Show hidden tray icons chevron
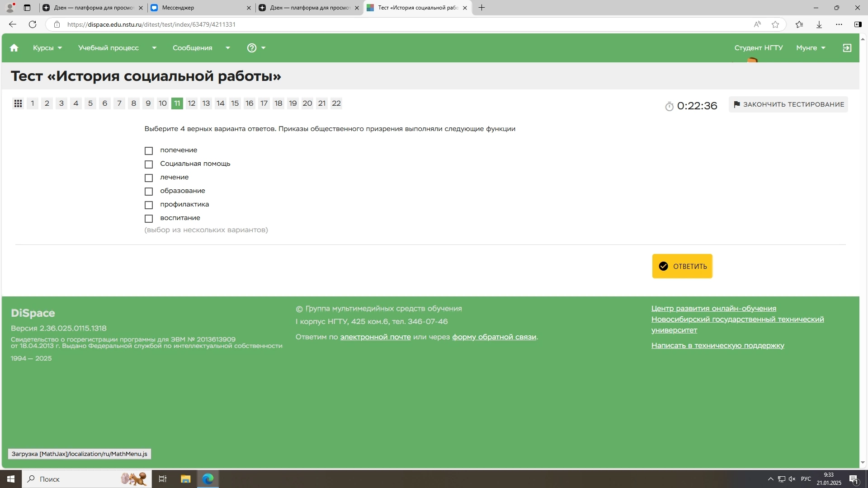Viewport: 868px width, 488px height. [x=771, y=479]
